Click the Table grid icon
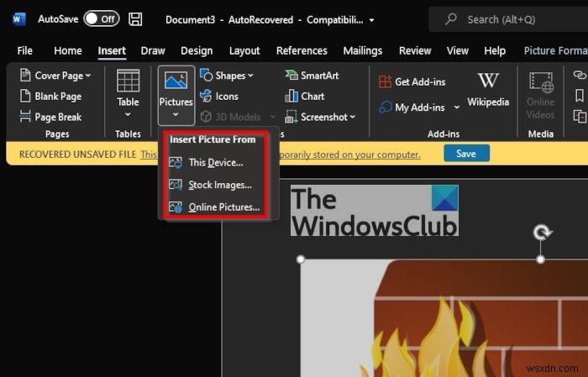This screenshot has width=588, height=377. click(128, 81)
